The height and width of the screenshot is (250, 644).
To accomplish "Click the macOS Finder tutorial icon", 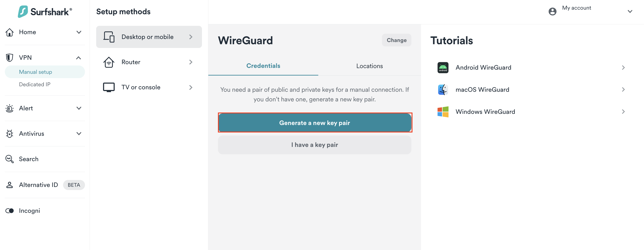I will pos(443,89).
